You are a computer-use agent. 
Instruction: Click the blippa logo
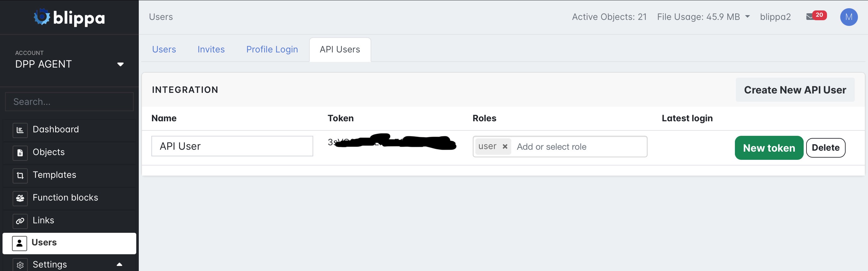[x=69, y=17]
